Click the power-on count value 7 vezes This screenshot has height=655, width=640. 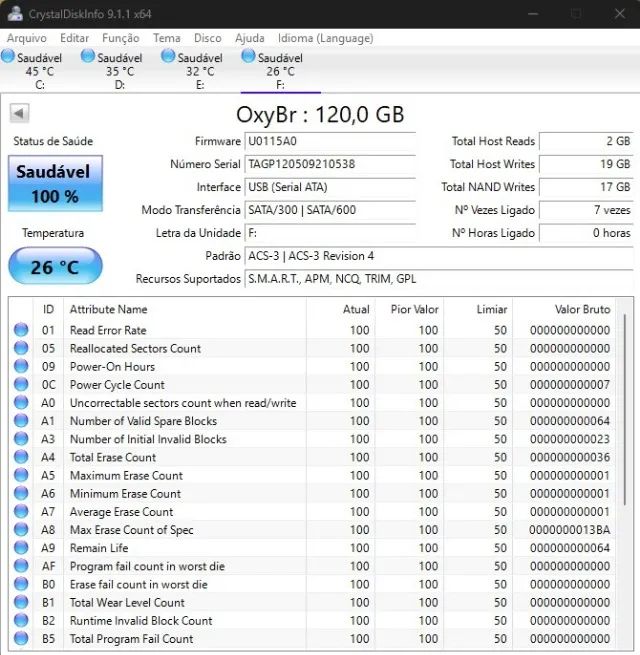click(x=587, y=210)
